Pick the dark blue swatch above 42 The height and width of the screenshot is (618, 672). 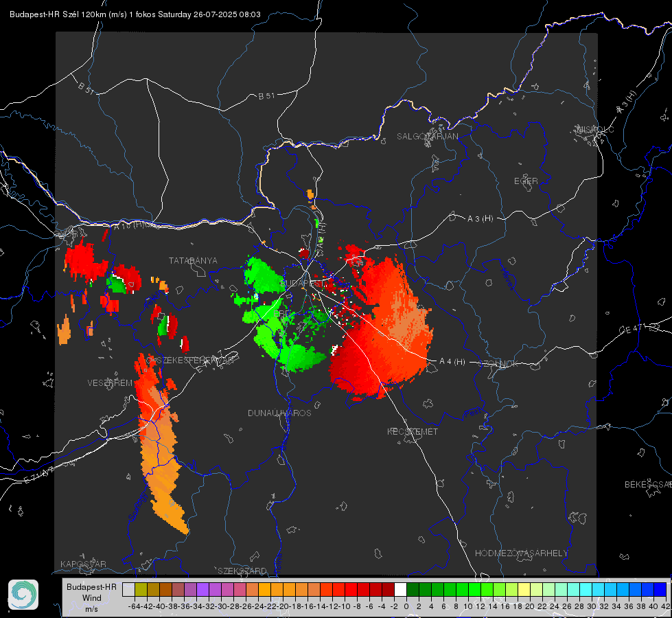[660, 589]
